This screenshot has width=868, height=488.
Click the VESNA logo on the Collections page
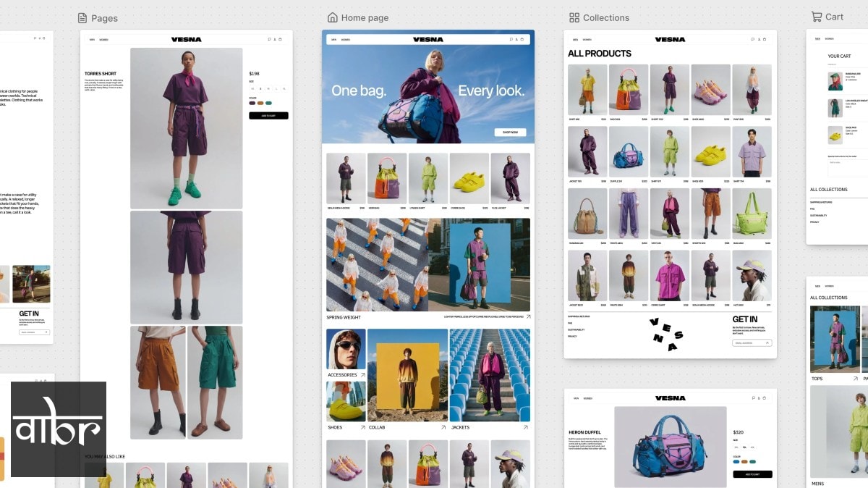click(x=670, y=39)
